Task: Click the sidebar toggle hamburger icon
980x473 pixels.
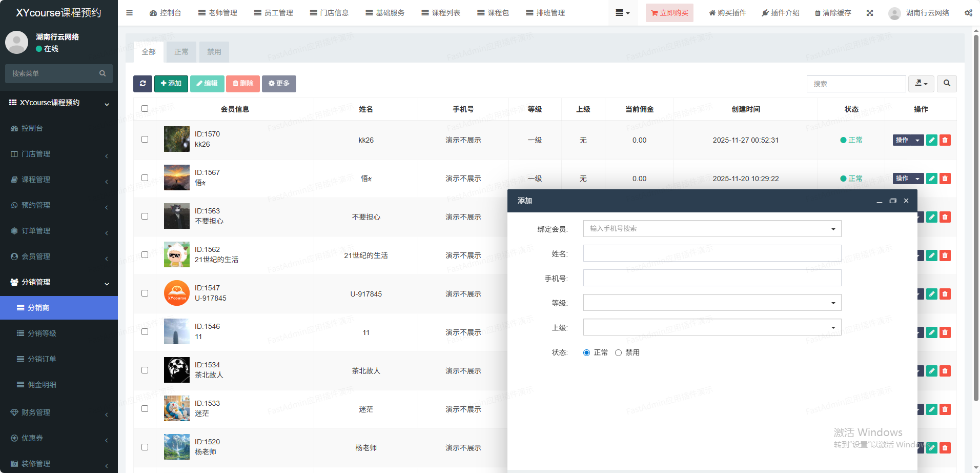Action: (x=129, y=13)
